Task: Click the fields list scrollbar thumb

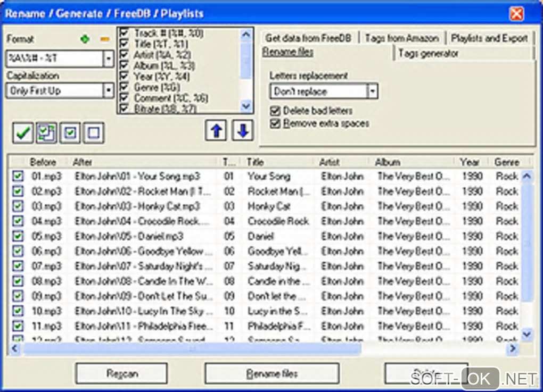Action: click(x=246, y=61)
